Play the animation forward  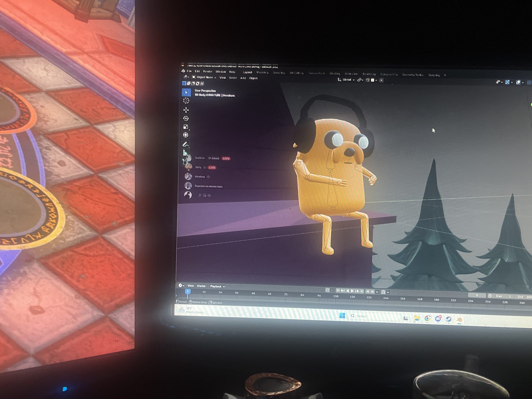click(x=352, y=291)
